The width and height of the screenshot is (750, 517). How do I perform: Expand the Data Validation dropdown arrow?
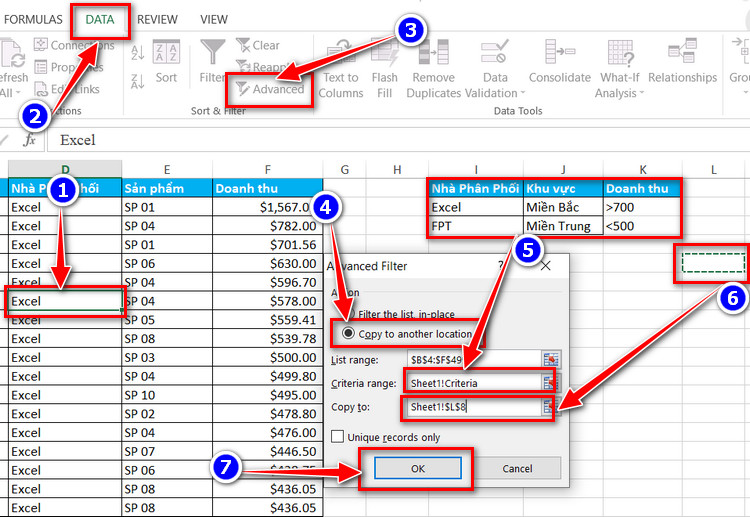(522, 93)
